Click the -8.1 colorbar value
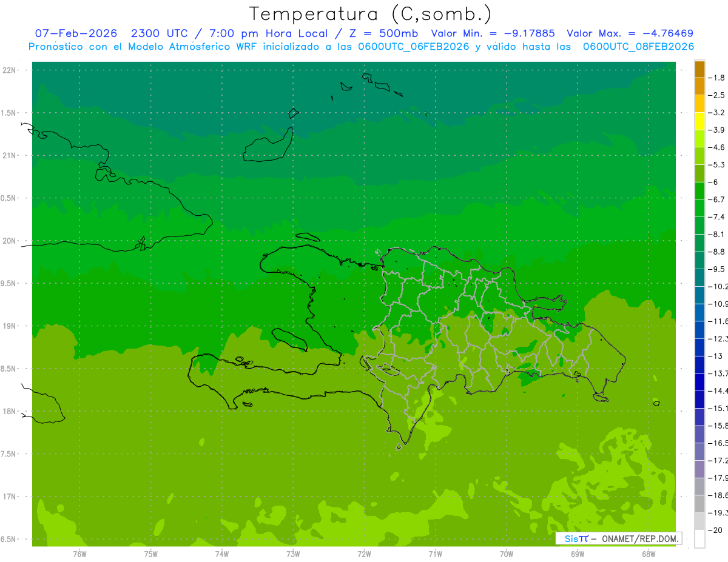This screenshot has width=728, height=562. pos(717,234)
